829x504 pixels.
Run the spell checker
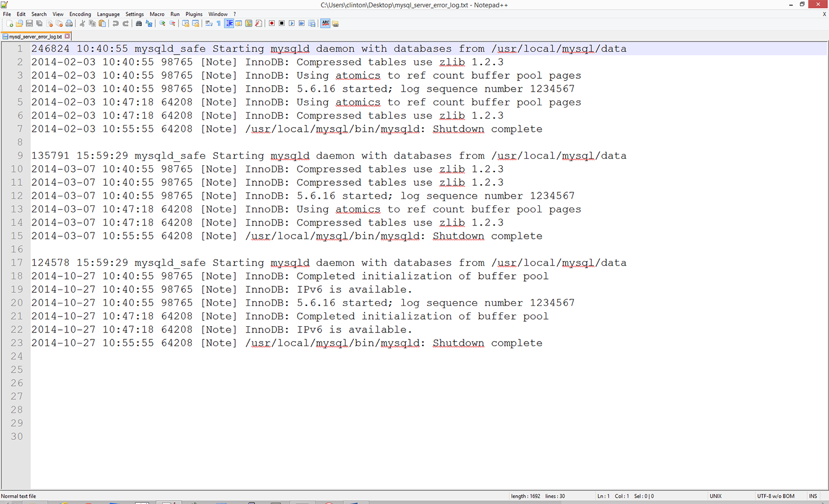click(324, 23)
